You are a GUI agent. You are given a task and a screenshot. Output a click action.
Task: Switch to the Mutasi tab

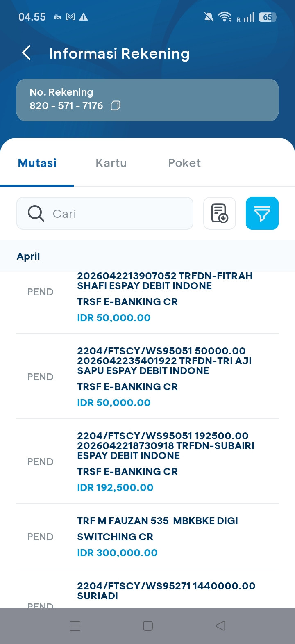(37, 163)
